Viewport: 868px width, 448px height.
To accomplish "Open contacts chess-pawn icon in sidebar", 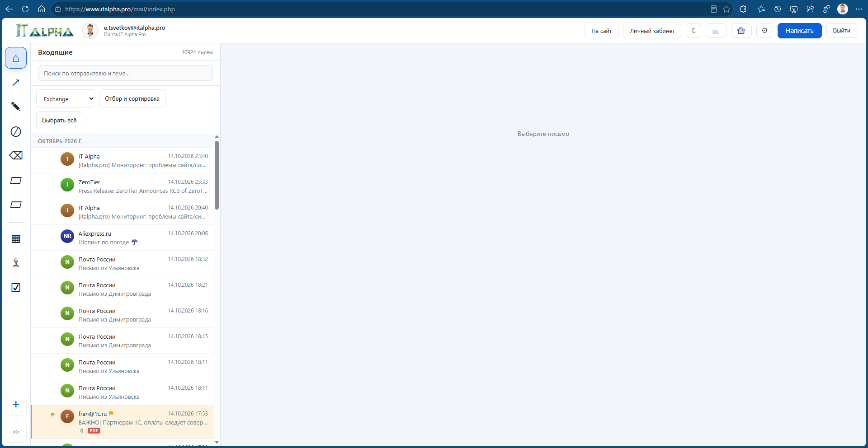I will pos(16,263).
